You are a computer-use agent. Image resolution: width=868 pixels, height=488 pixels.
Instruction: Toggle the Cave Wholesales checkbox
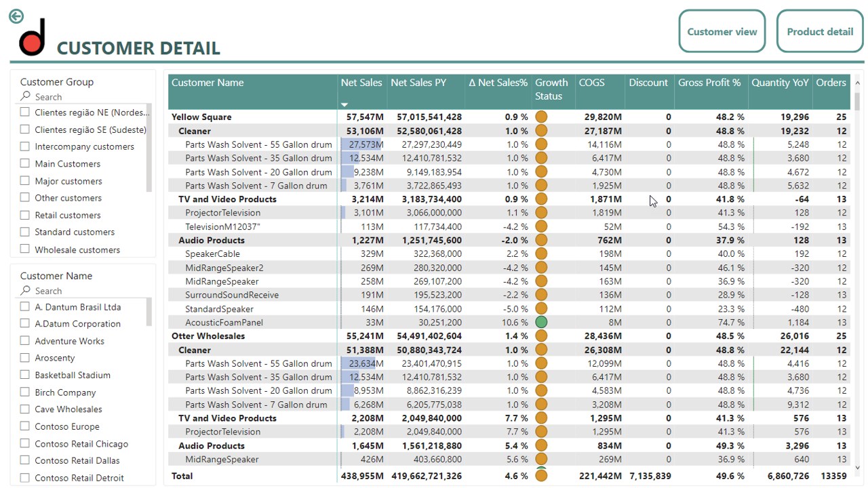[x=25, y=409]
